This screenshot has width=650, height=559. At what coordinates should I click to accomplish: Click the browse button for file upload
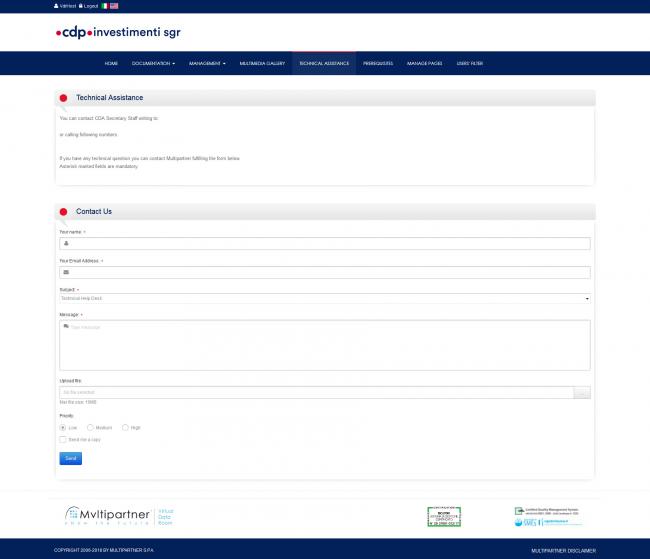click(581, 393)
